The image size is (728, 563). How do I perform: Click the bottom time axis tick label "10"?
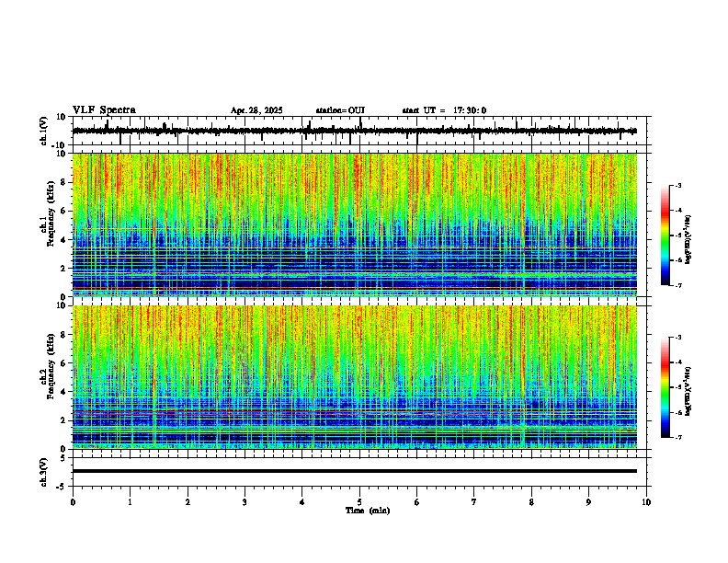point(646,502)
